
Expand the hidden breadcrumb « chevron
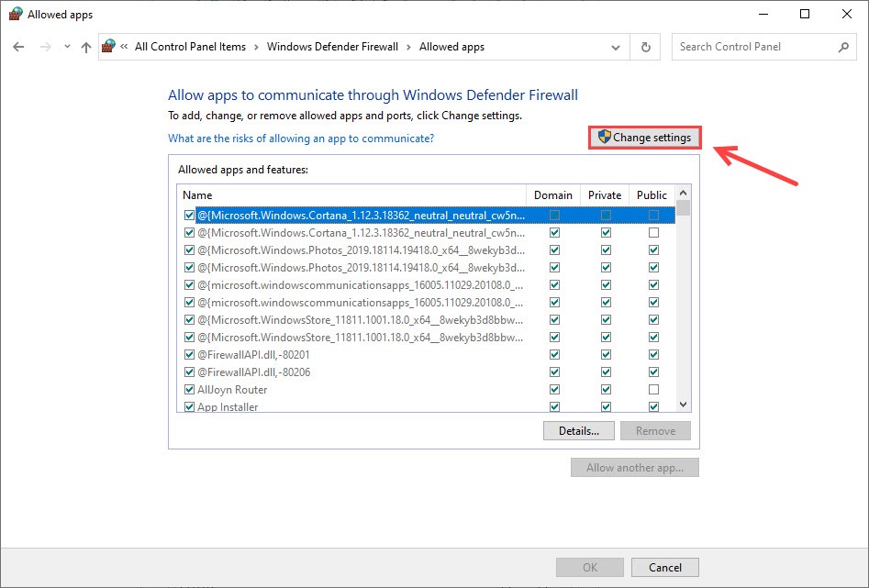click(124, 47)
